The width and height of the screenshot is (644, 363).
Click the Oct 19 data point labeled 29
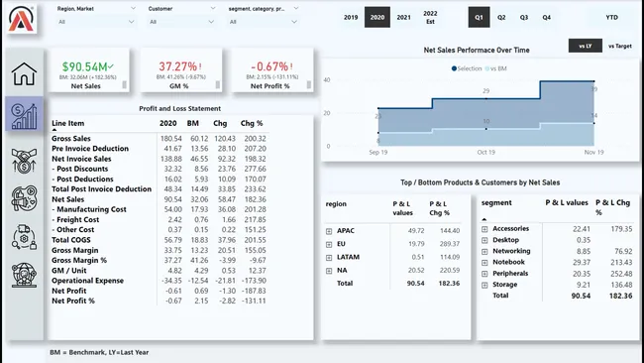(486, 98)
